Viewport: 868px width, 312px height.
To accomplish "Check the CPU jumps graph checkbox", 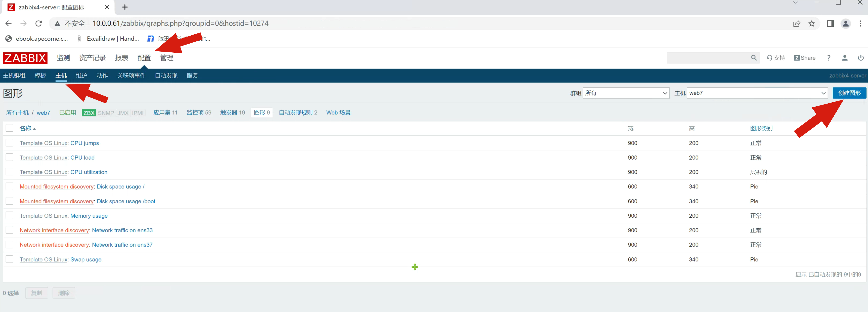I will tap(9, 143).
